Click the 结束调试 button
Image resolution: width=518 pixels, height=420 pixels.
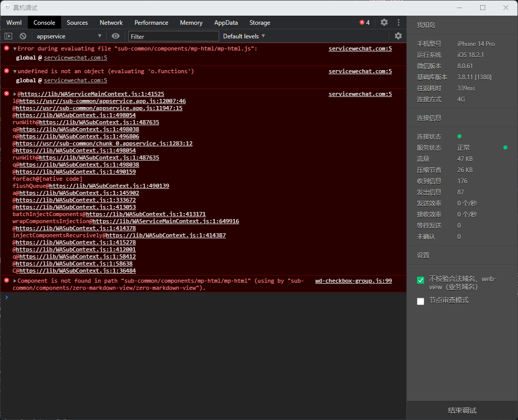pos(462,410)
